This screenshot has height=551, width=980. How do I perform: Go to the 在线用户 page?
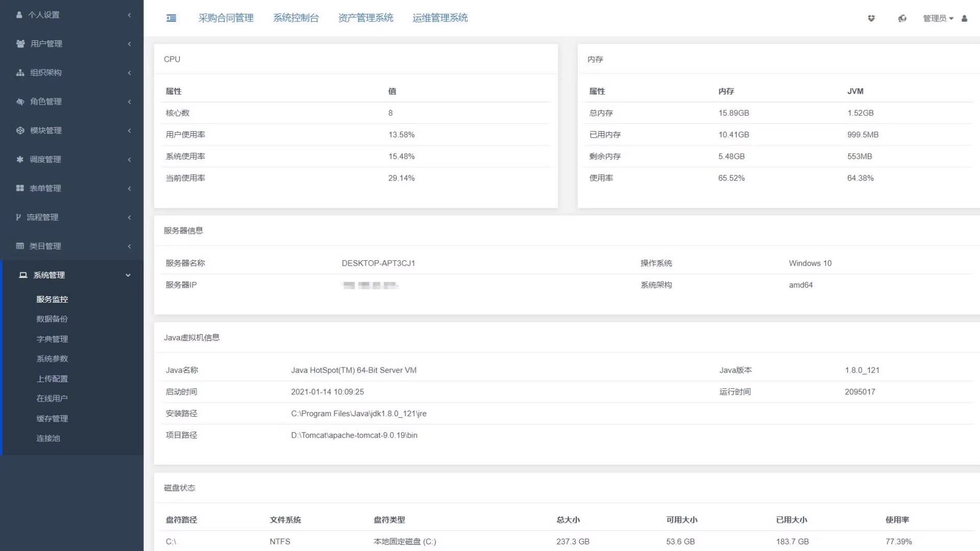(x=52, y=398)
